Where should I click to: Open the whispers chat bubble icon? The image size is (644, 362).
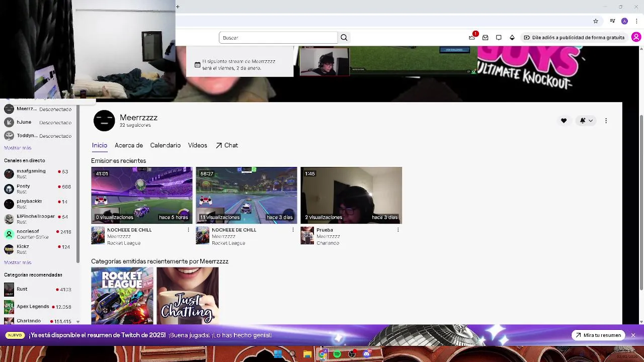tap(499, 38)
